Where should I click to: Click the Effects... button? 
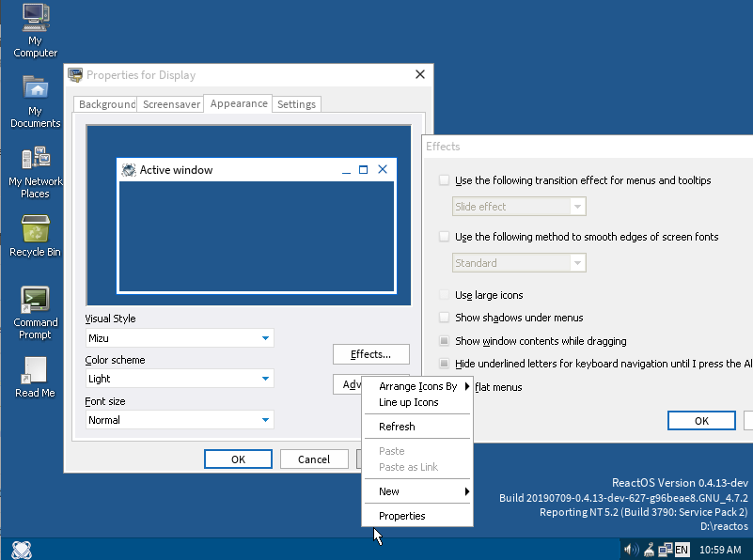click(370, 354)
